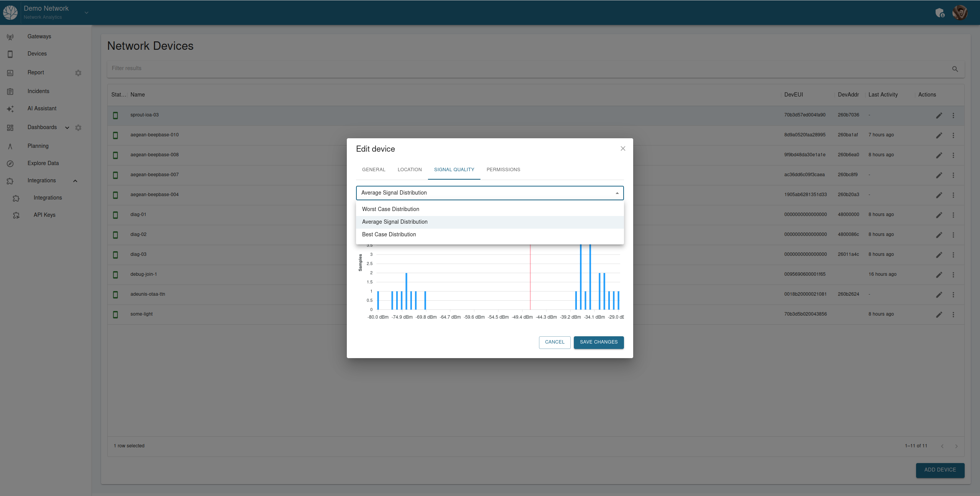Click the Gateways antenna icon in sidebar
The width and height of the screenshot is (980, 496).
pyautogui.click(x=10, y=37)
